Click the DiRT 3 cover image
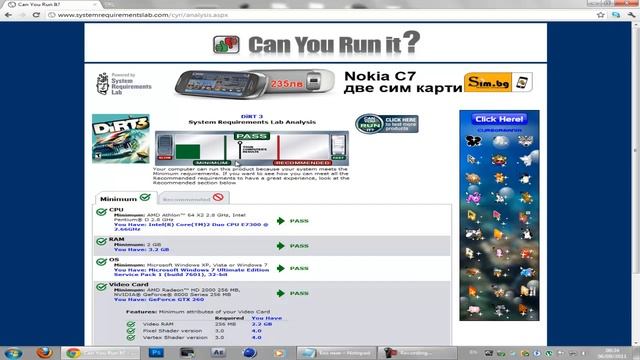Screen dimensions: 640x360 (x=121, y=139)
